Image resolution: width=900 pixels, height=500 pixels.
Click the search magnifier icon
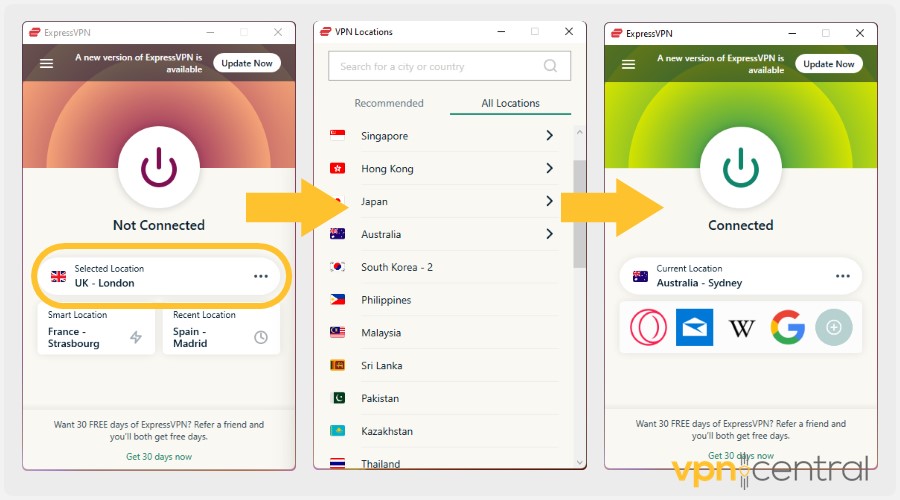click(x=550, y=66)
